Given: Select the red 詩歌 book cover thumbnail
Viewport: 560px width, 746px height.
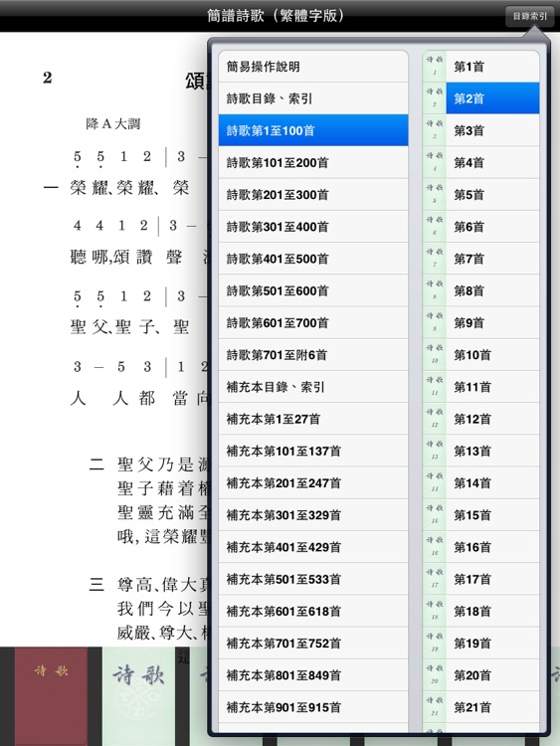Looking at the screenshot, I should click(x=51, y=696).
